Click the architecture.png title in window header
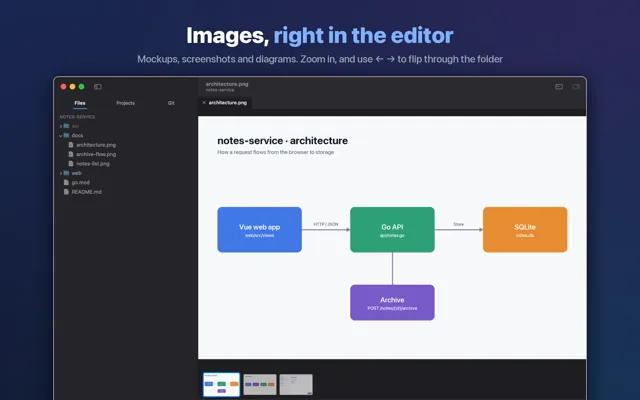 click(227, 84)
